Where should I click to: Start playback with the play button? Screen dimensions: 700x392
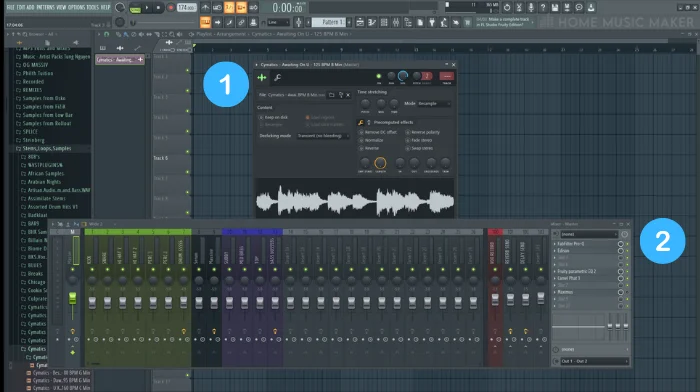[147, 8]
